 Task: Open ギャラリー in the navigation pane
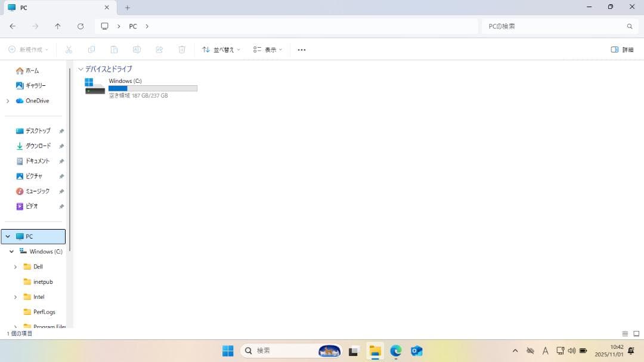coord(35,85)
